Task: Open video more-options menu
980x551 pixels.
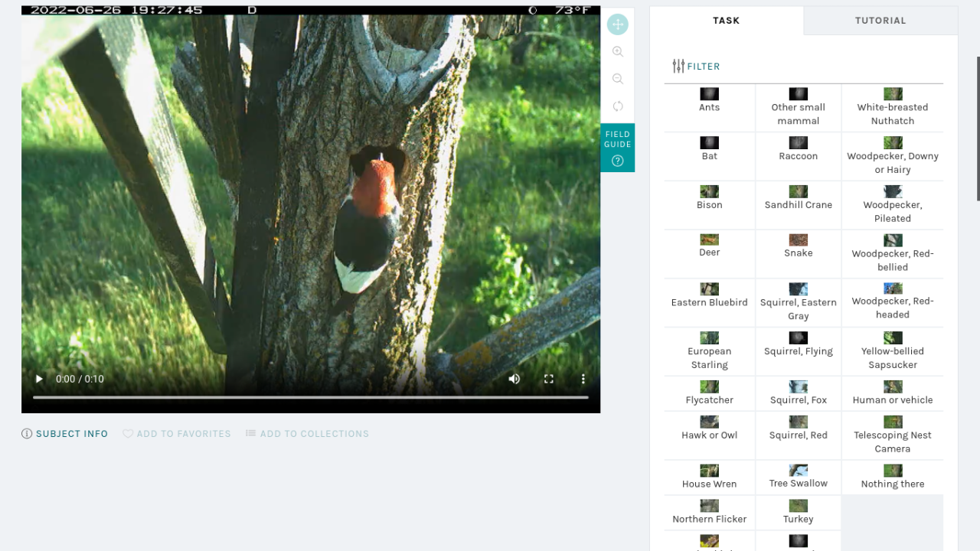Action: click(583, 379)
